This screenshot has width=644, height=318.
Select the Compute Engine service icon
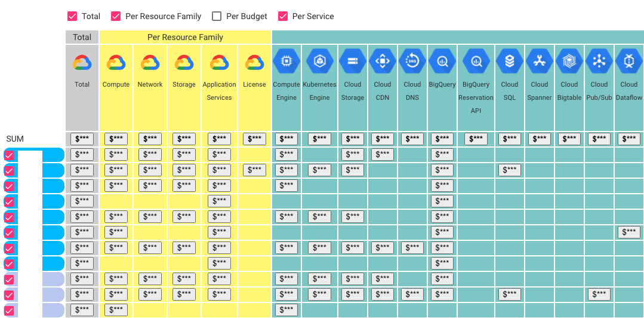tap(286, 61)
